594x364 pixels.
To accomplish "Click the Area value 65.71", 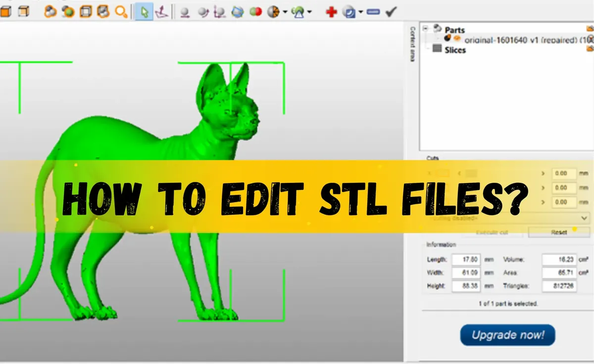I will [x=559, y=273].
